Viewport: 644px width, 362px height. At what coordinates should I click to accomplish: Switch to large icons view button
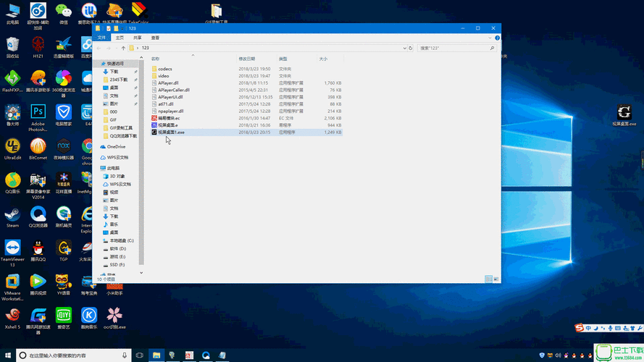496,279
